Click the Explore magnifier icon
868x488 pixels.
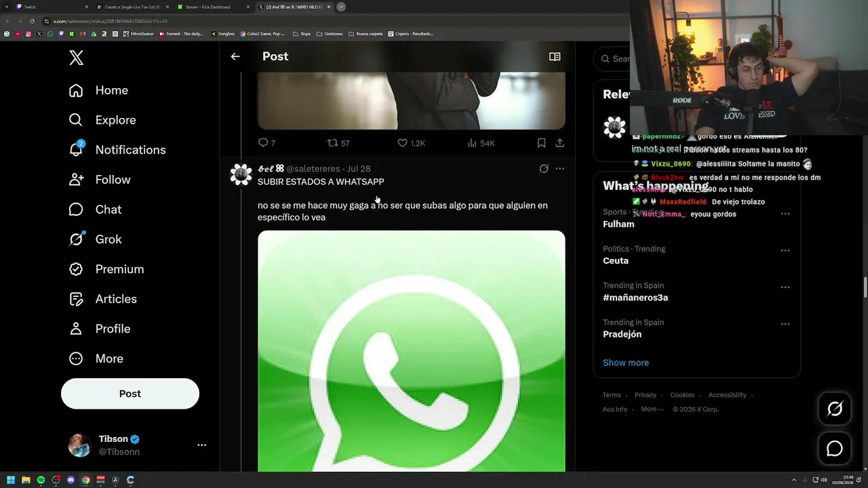point(76,120)
